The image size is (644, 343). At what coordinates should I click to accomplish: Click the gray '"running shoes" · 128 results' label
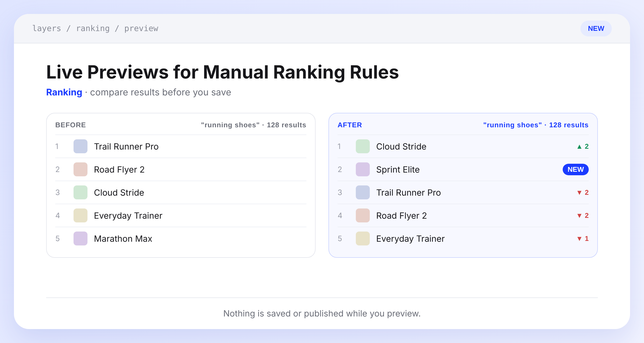(x=254, y=125)
